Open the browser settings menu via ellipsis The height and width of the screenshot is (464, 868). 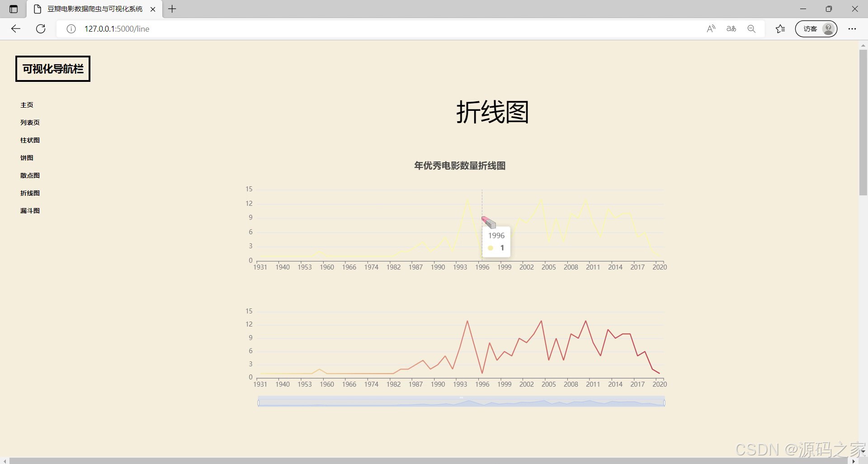[853, 28]
